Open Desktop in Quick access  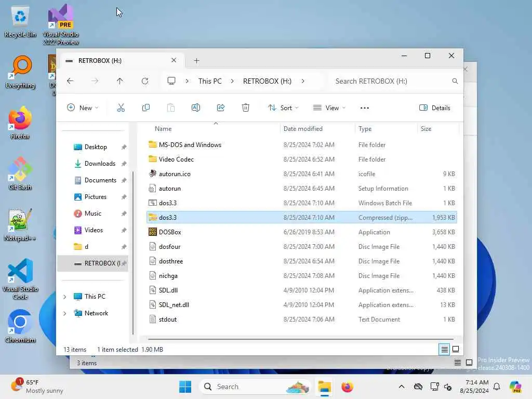(96, 147)
